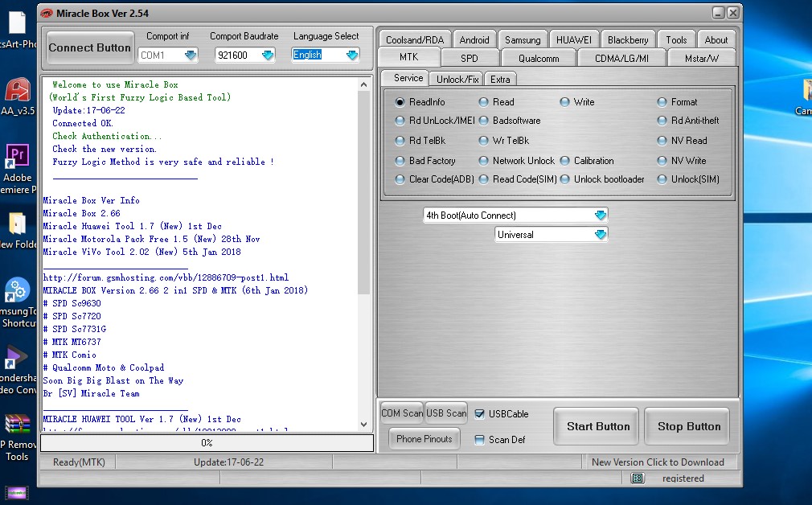Select the Clear Code(ADB) radio option
The width and height of the screenshot is (812, 505).
click(x=400, y=179)
